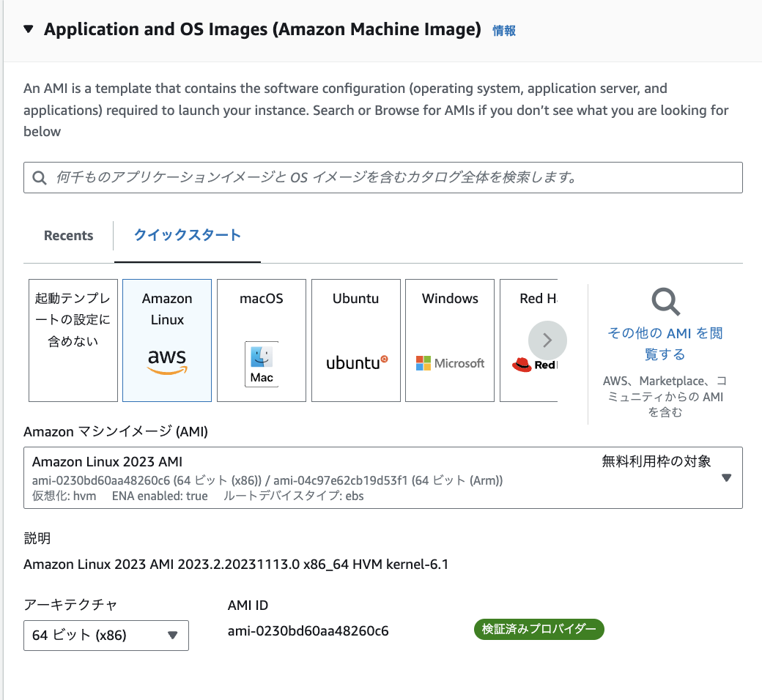This screenshot has width=762, height=700.
Task: Switch to the クイックスタート tab
Action: 187,235
